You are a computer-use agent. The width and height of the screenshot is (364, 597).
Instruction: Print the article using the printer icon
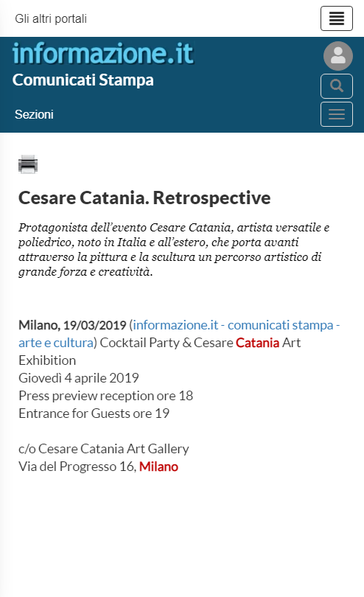[28, 164]
